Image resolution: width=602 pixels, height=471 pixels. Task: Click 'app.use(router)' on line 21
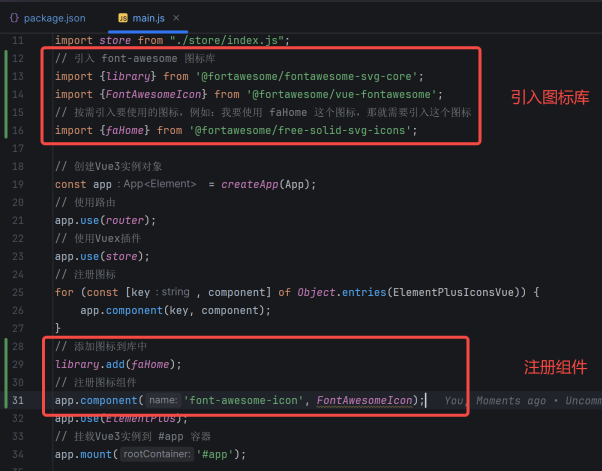click(x=105, y=220)
